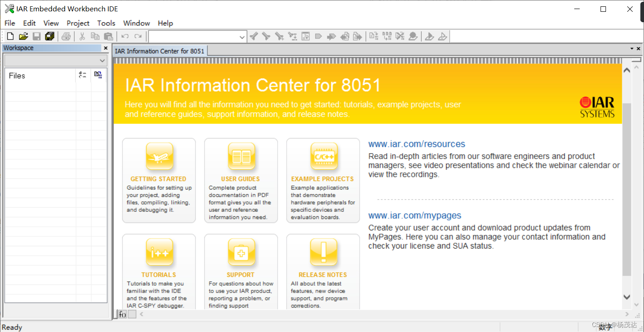Click the Download and Debug icon

[x=429, y=36]
